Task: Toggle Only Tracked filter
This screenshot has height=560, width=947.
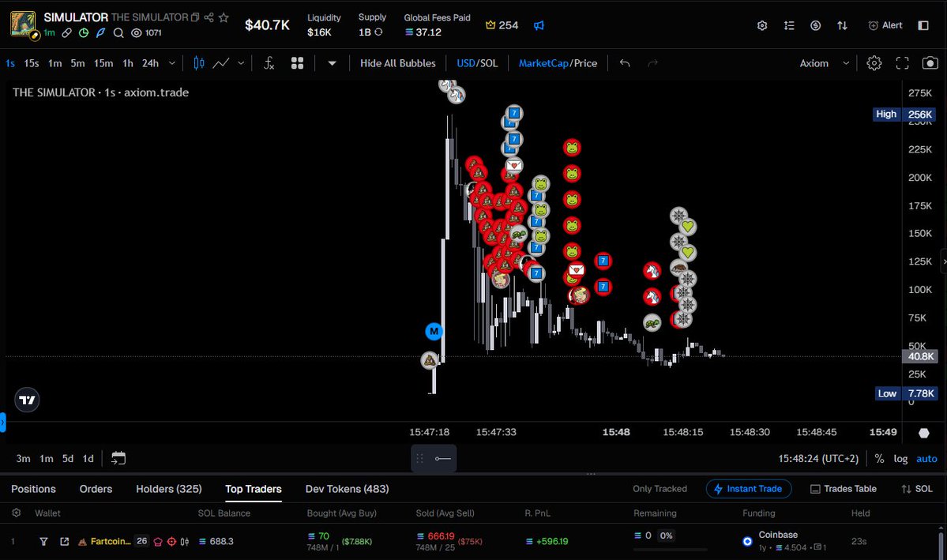Action: click(660, 489)
